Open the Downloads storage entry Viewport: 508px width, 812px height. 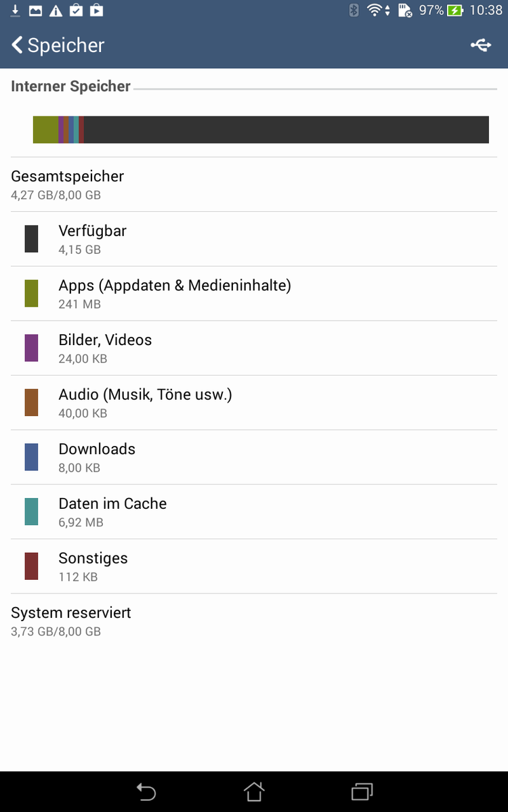coord(254,457)
